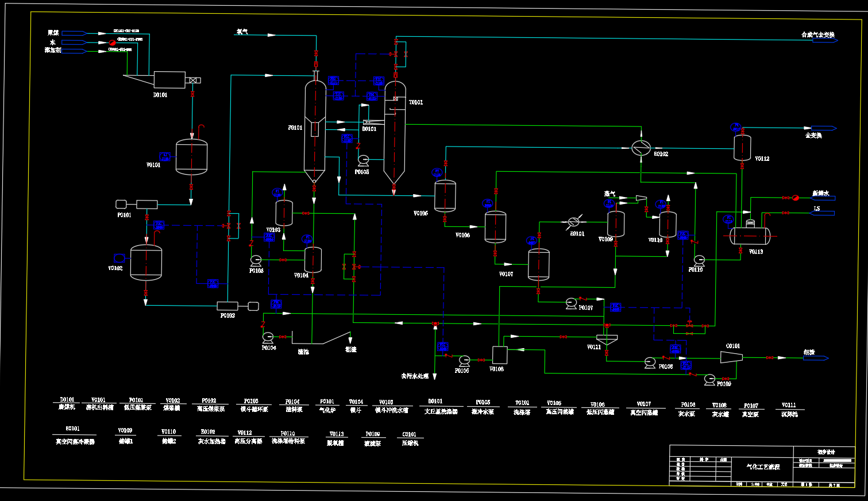This screenshot has height=501, width=868.
Task: Select the V0108 square grey water tank
Action: [499, 354]
